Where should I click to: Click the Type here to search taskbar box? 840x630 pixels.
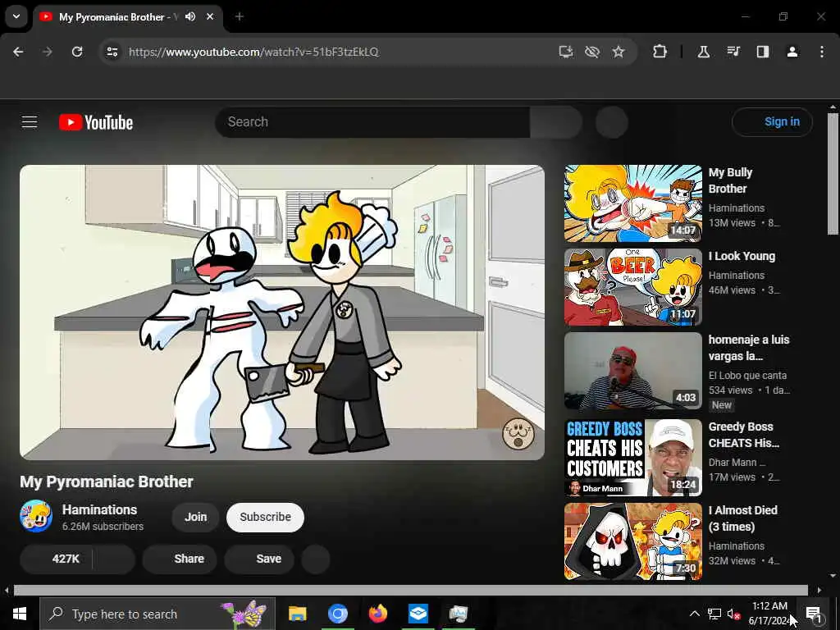157,614
